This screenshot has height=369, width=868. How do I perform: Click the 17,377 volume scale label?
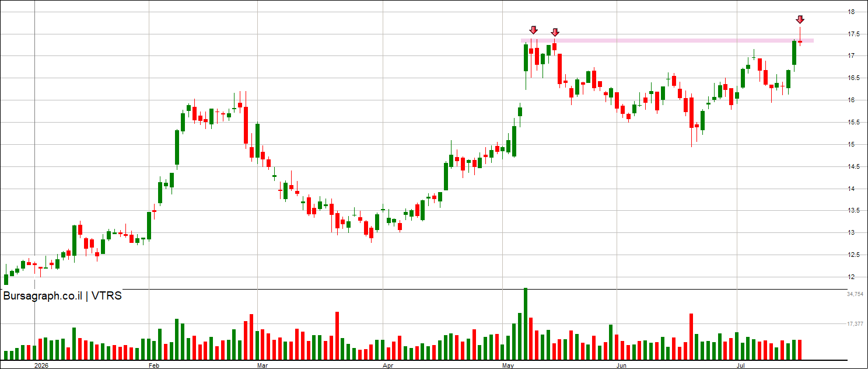[x=855, y=323]
